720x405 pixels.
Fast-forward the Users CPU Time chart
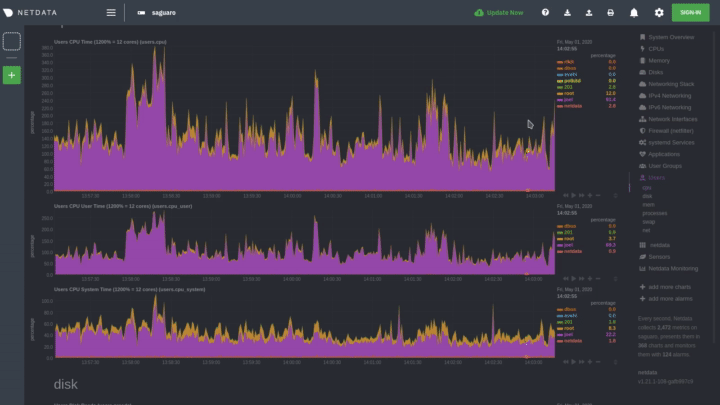pos(581,196)
